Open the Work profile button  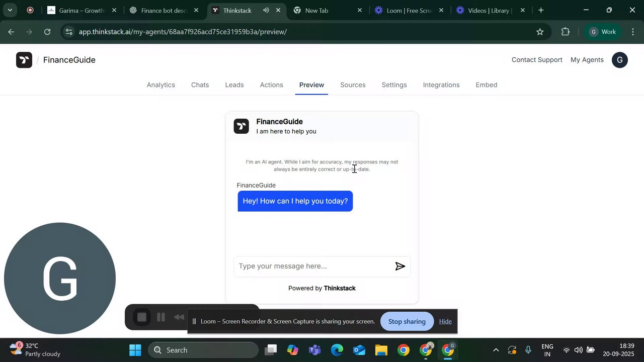point(603,32)
